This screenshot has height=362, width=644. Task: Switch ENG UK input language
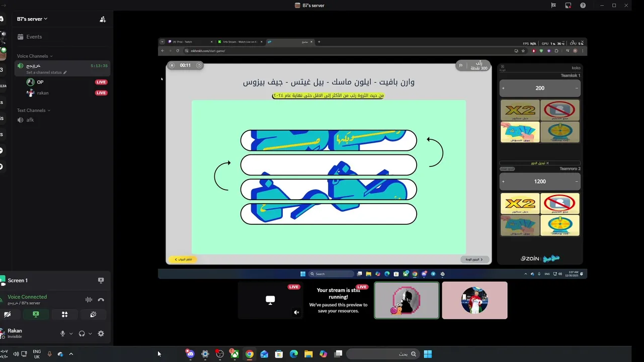[37, 354]
